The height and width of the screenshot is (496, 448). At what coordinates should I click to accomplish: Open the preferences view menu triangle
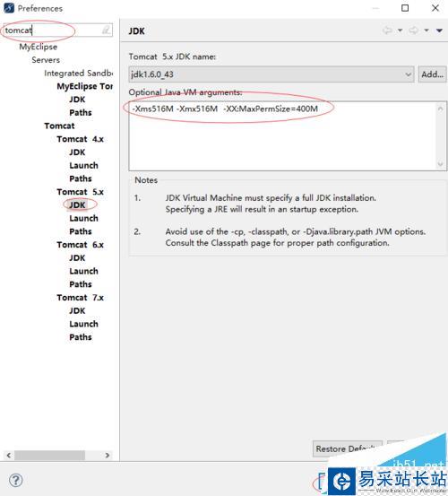(x=439, y=30)
